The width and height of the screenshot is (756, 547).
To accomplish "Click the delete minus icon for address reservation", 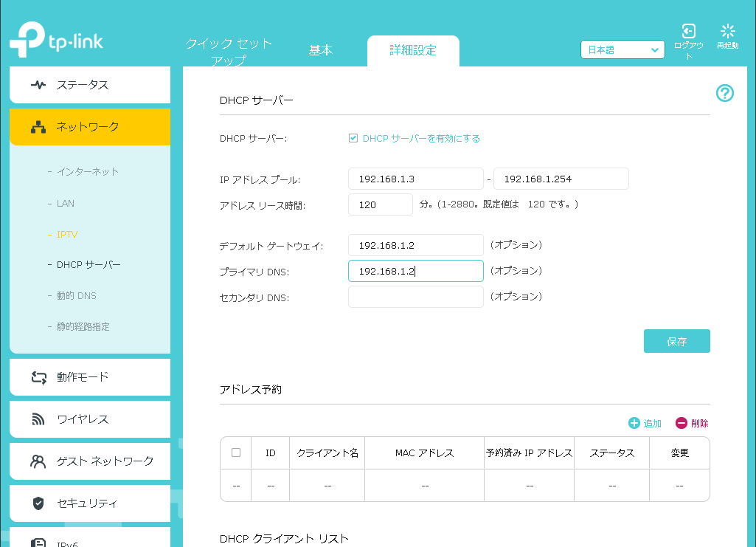I will 682,423.
